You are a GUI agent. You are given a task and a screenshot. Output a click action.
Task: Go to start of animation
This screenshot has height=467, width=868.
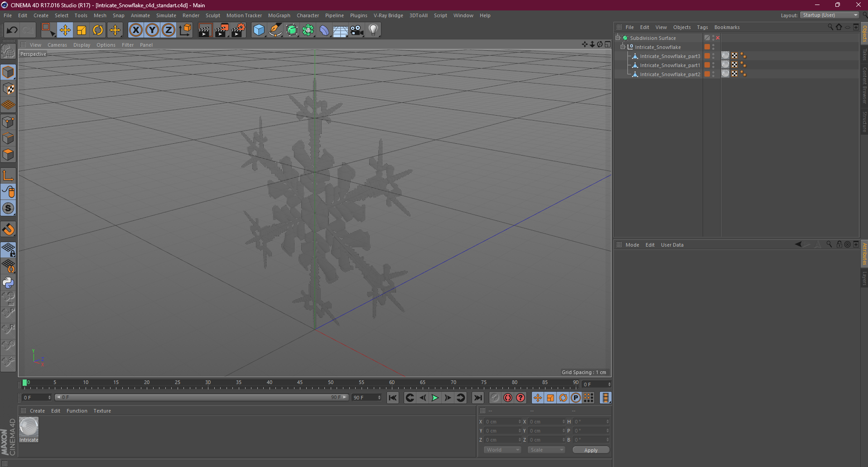click(392, 398)
